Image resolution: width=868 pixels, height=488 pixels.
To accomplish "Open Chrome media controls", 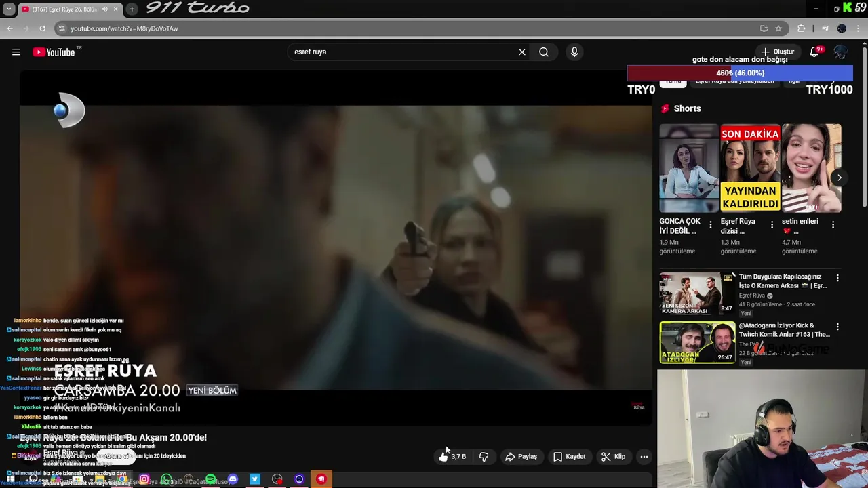I will pyautogui.click(x=825, y=28).
